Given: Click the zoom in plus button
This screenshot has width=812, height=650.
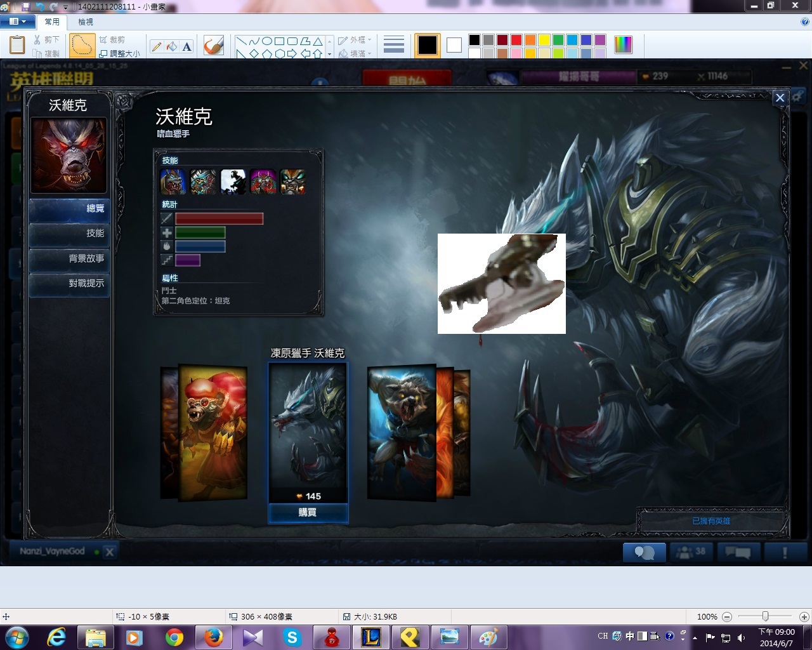Looking at the screenshot, I should pos(804,616).
